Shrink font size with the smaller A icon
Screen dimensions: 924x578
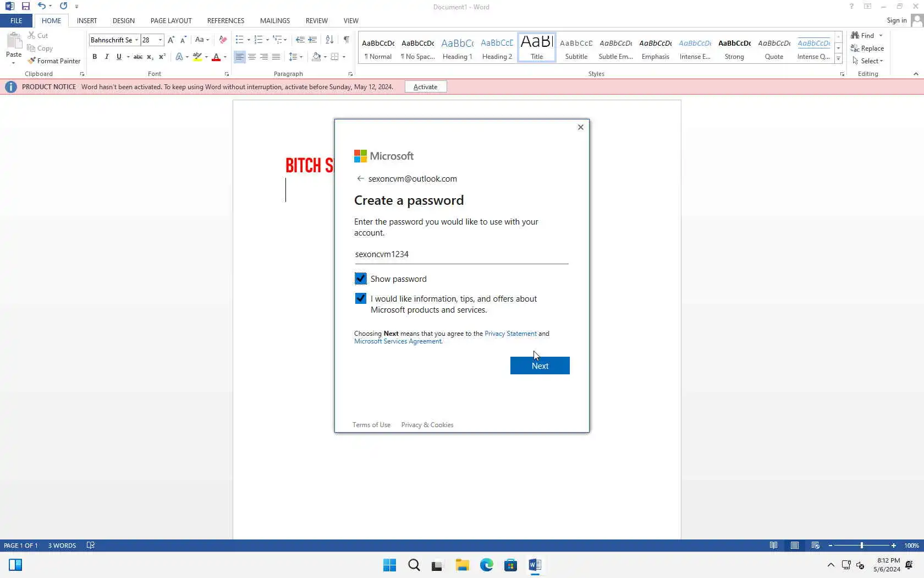[183, 40]
